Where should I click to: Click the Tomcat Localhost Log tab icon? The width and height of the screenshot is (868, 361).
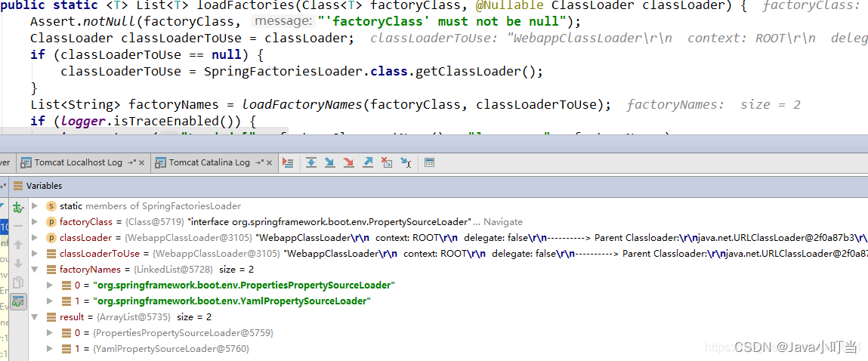tap(26, 163)
